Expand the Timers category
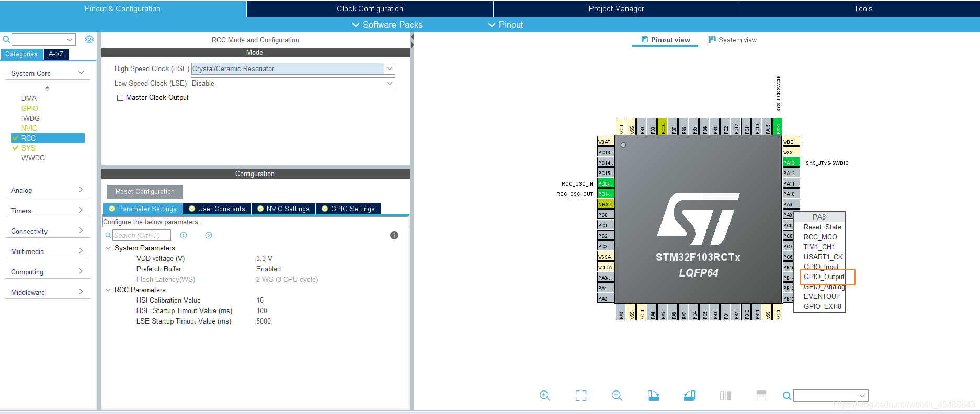Image resolution: width=980 pixels, height=414 pixels. tap(81, 210)
